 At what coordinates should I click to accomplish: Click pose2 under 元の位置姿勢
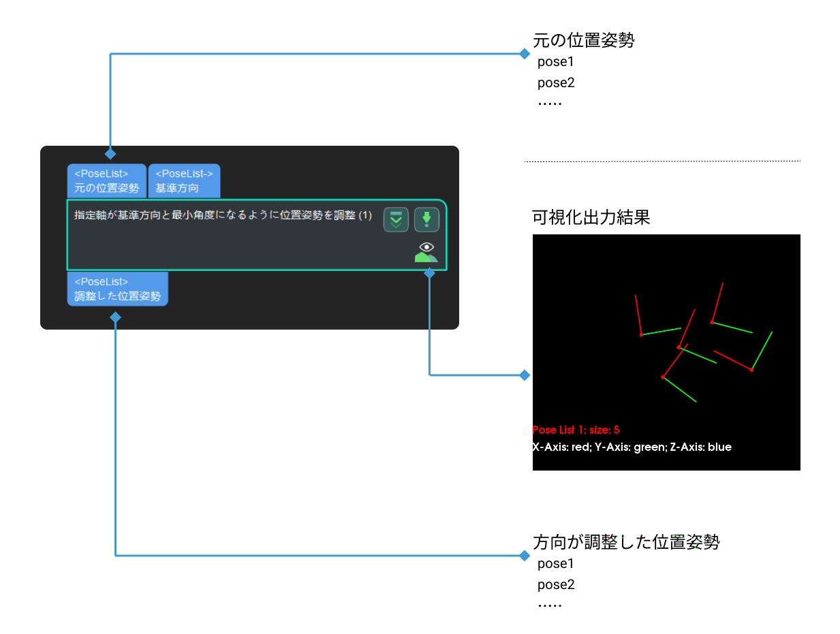(556, 83)
